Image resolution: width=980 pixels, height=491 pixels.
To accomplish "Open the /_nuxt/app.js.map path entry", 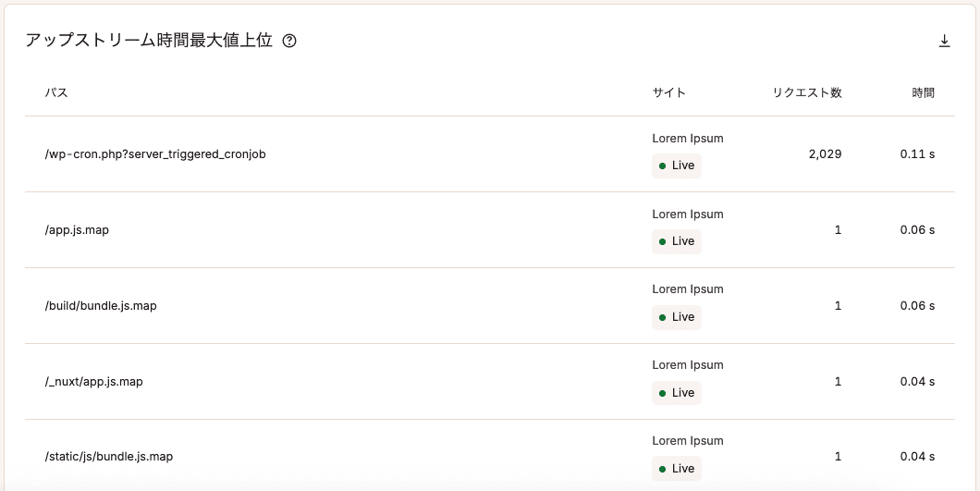I will pos(94,382).
